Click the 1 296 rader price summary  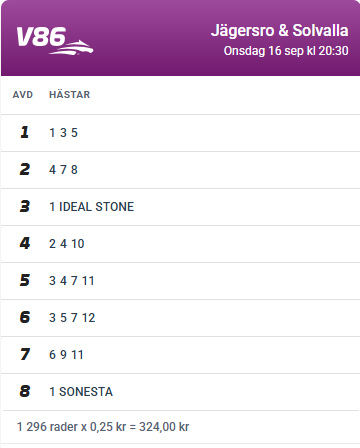(x=103, y=427)
